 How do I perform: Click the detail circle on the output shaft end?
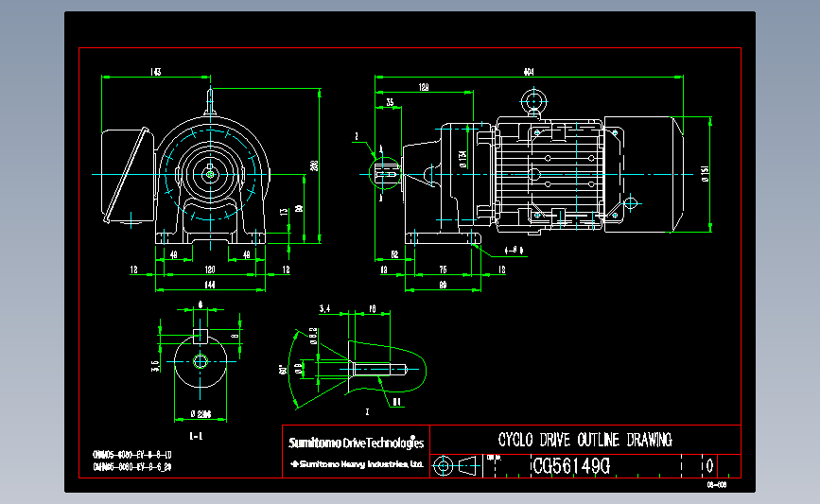tap(385, 173)
